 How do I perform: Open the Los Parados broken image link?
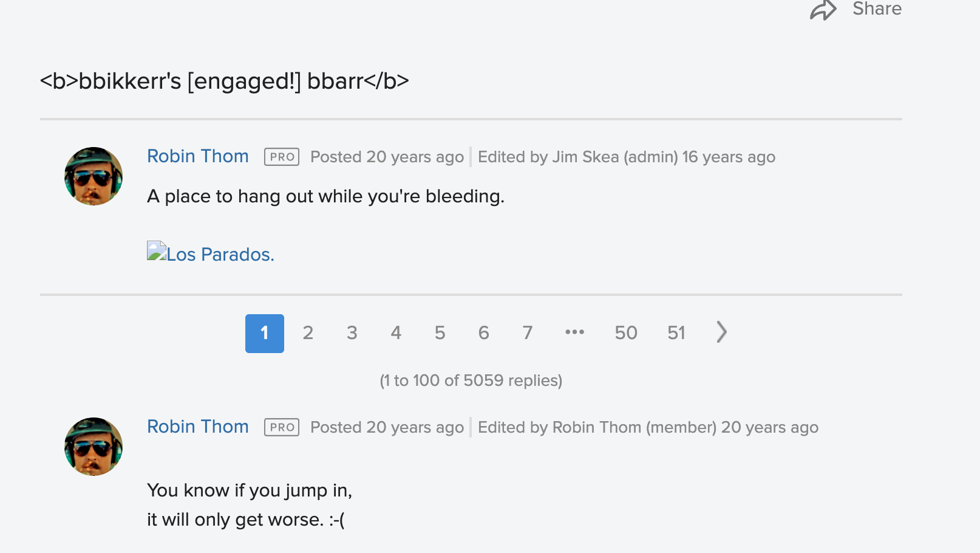coord(211,253)
